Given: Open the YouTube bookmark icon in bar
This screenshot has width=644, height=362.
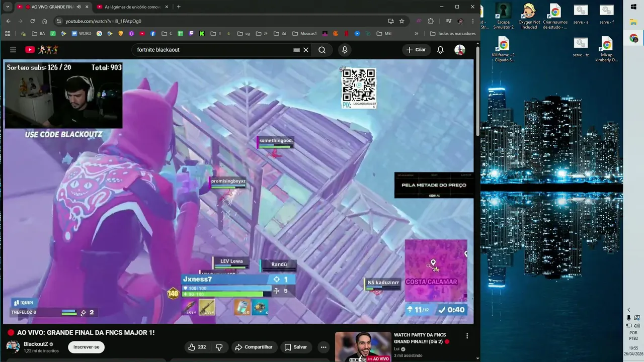Looking at the screenshot, I should click(142, 34).
